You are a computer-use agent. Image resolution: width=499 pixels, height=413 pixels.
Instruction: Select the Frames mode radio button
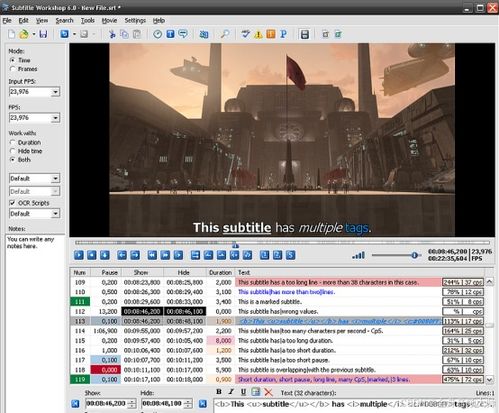coord(13,69)
